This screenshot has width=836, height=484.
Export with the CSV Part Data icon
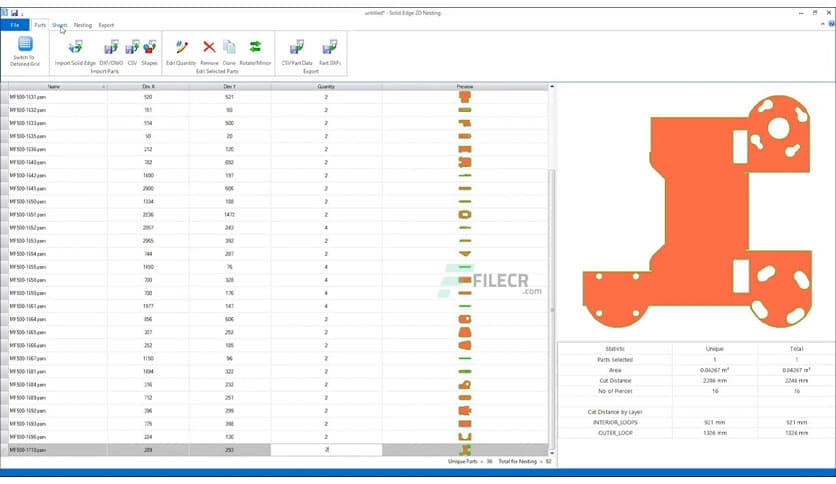(x=297, y=47)
